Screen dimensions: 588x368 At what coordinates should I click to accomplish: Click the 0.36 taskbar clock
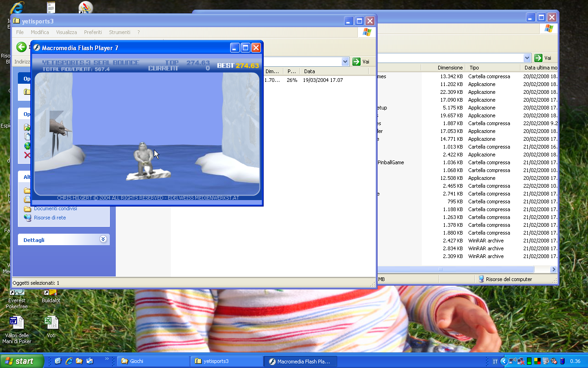[x=575, y=362]
